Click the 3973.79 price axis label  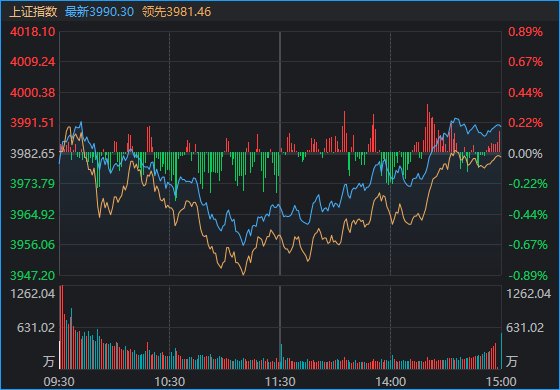pyautogui.click(x=33, y=184)
